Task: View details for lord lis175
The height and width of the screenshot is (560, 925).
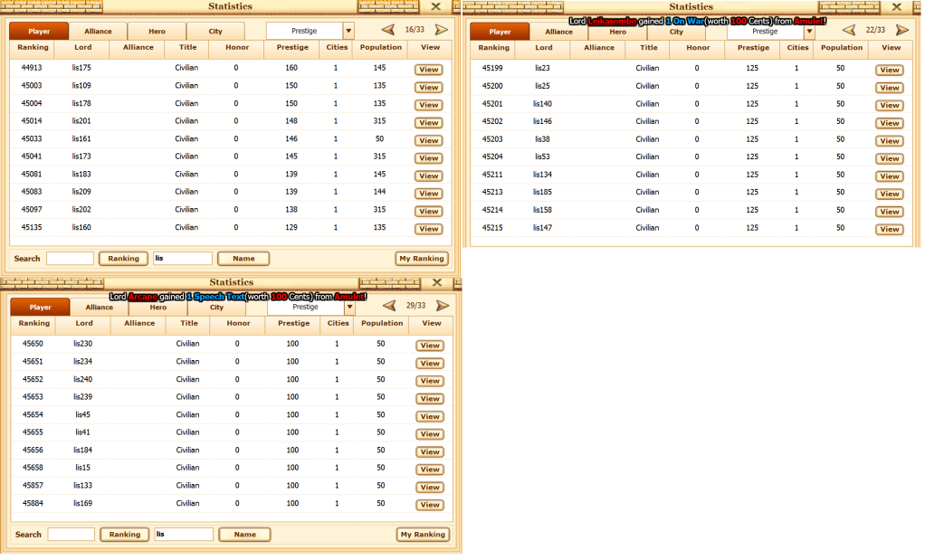Action: [428, 70]
